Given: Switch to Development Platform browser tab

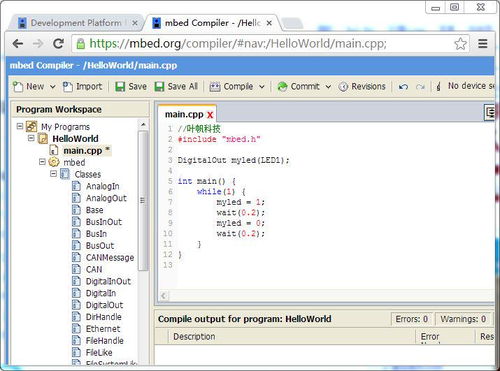Looking at the screenshot, I should click(76, 23).
